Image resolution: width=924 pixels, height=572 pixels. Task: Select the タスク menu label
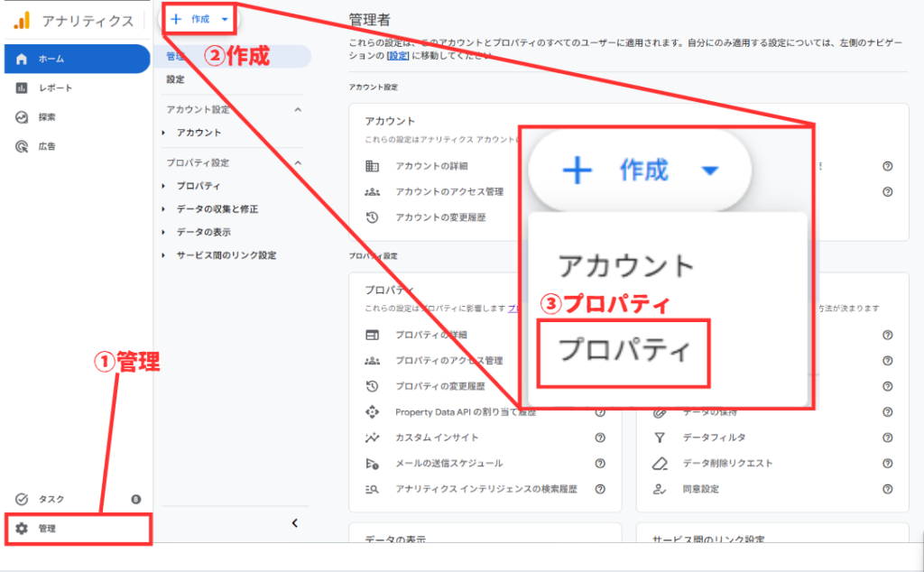(51, 499)
